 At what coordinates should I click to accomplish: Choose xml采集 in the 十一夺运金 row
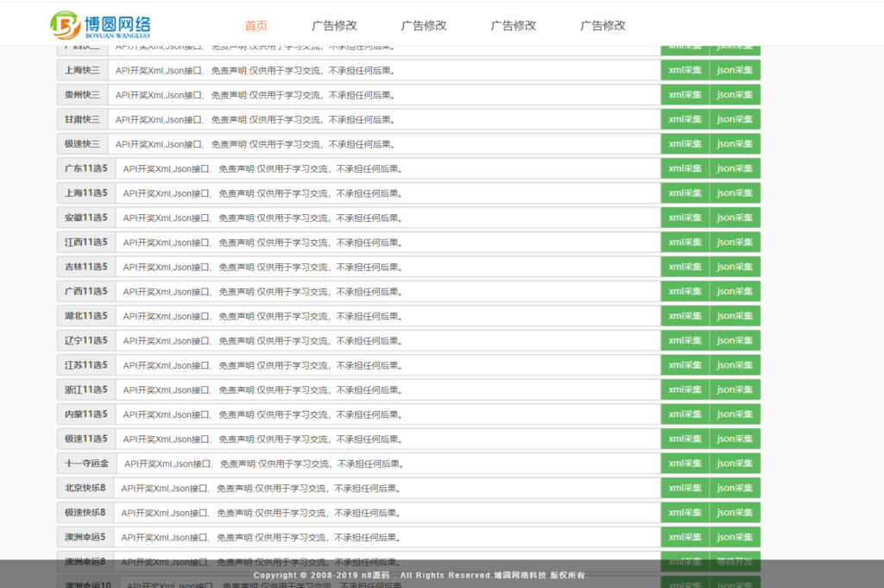point(685,464)
